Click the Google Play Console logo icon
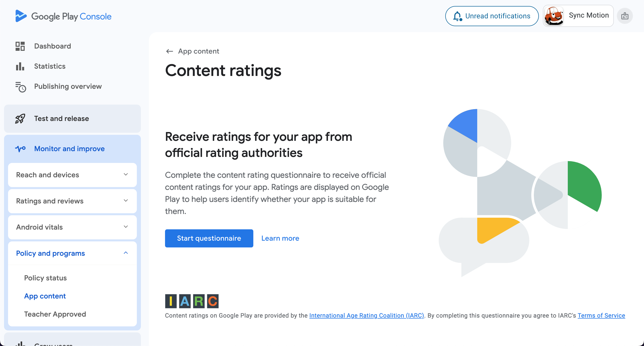Screen dimensions: 644x346 21,16
